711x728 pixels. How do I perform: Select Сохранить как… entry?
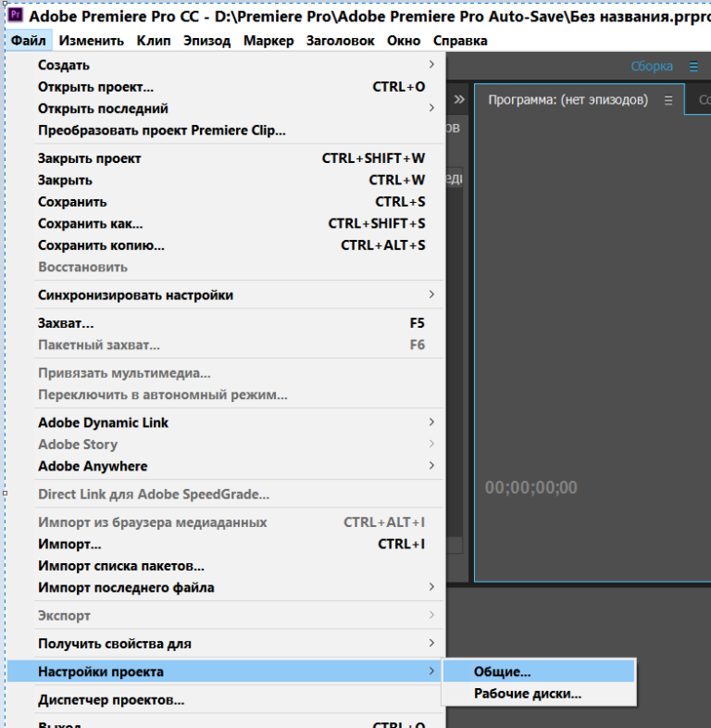click(x=225, y=224)
